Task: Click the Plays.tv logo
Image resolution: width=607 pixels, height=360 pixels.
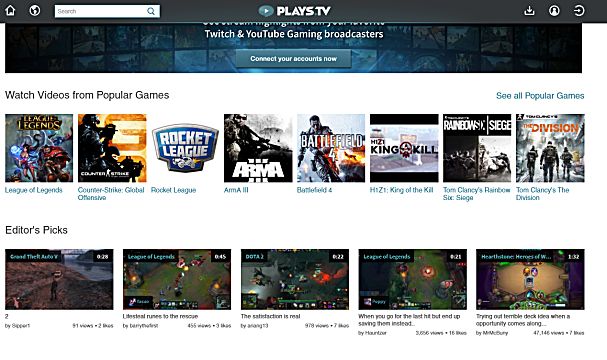Action: coord(295,11)
